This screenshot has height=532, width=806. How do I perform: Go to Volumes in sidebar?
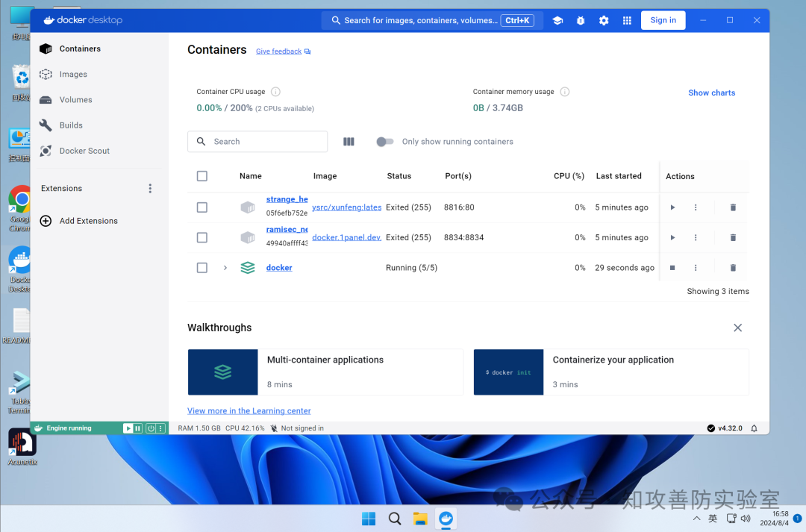(99, 100)
